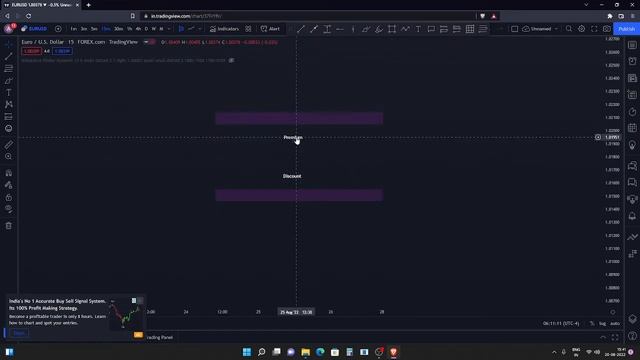
Task: Select the patterns tool in left sidebar
Action: tap(9, 104)
